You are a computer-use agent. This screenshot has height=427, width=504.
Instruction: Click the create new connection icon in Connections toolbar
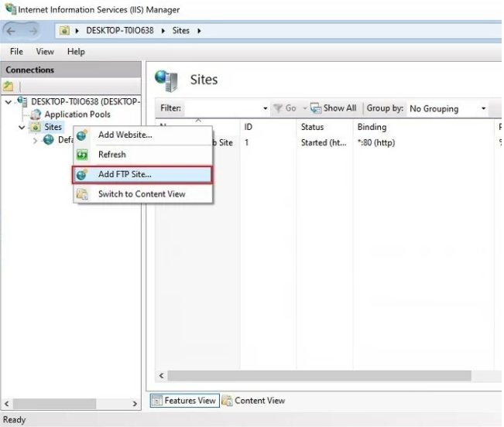[8, 86]
